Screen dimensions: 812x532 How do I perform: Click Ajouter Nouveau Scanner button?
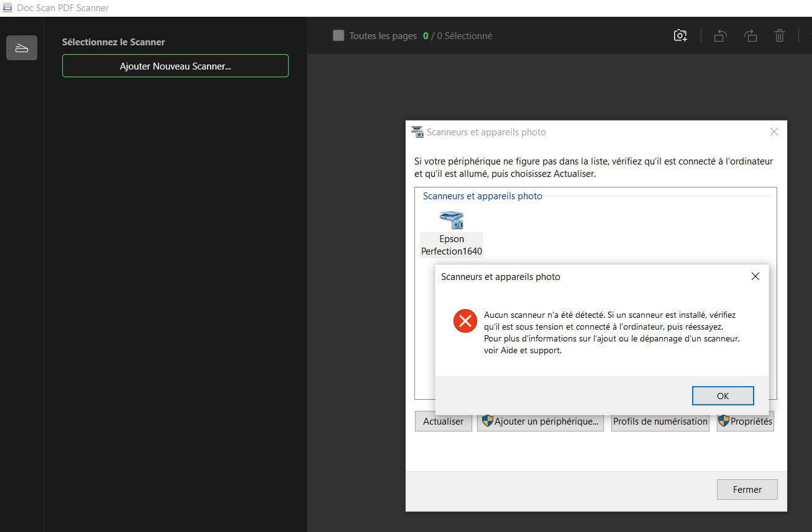(175, 66)
